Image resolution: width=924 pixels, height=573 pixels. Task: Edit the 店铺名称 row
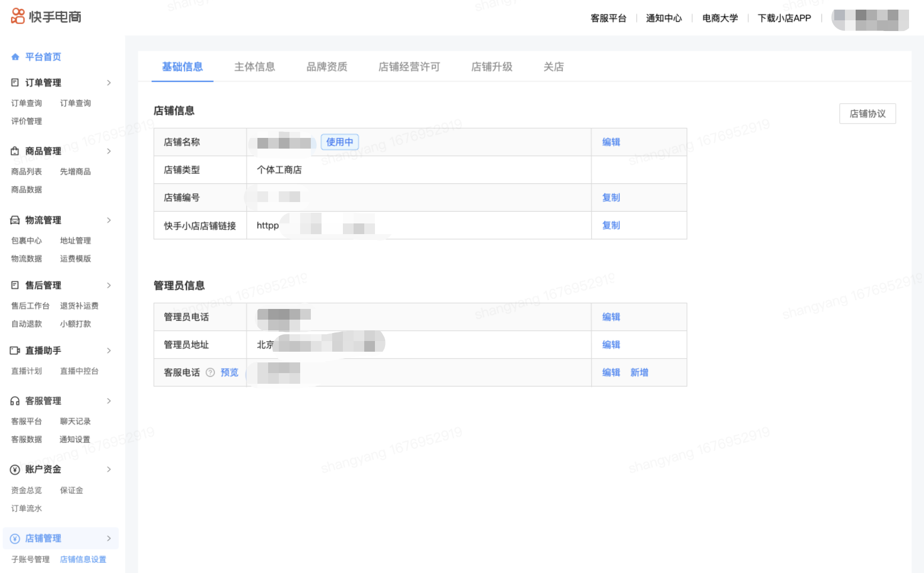click(x=611, y=142)
